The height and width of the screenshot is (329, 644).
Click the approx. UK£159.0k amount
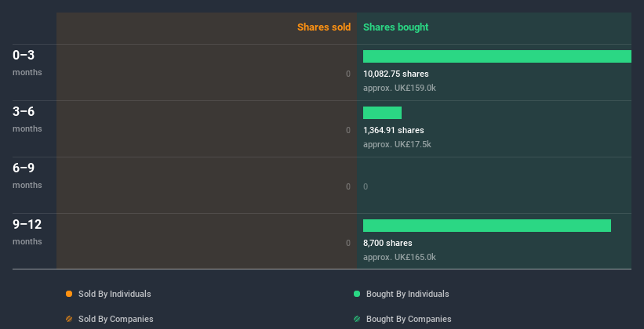(399, 88)
